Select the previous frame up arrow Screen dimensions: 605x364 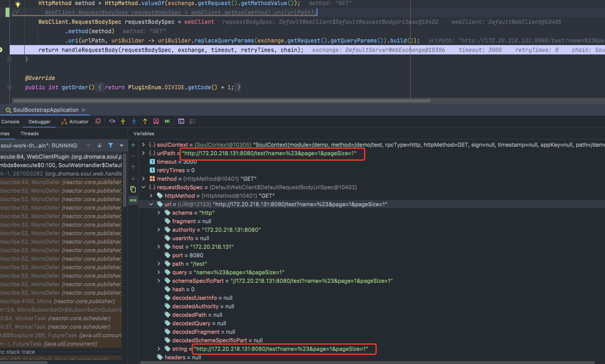[88, 145]
